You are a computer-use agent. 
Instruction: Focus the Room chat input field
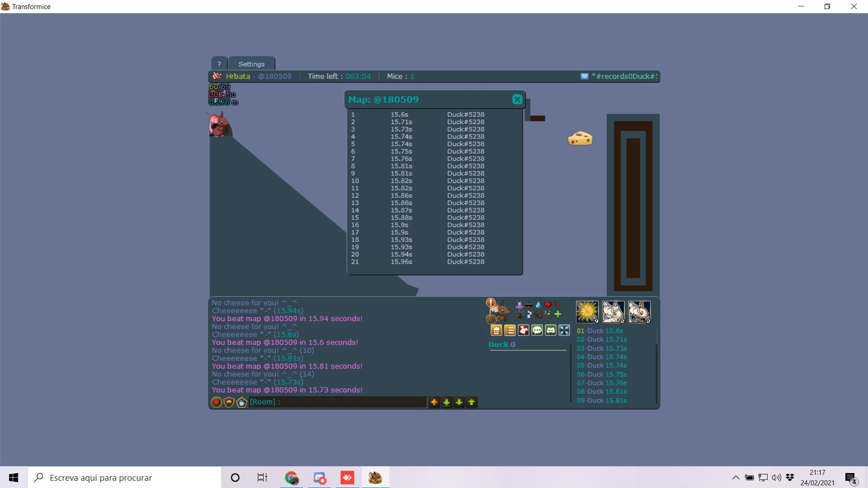click(x=338, y=402)
